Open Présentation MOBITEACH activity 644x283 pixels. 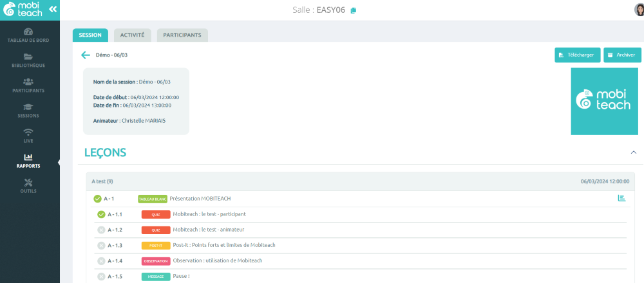tap(200, 199)
